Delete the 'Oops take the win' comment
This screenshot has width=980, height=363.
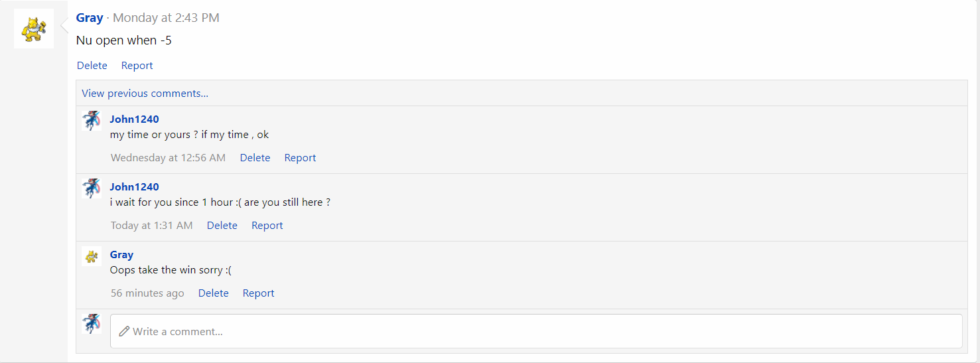[x=213, y=293]
